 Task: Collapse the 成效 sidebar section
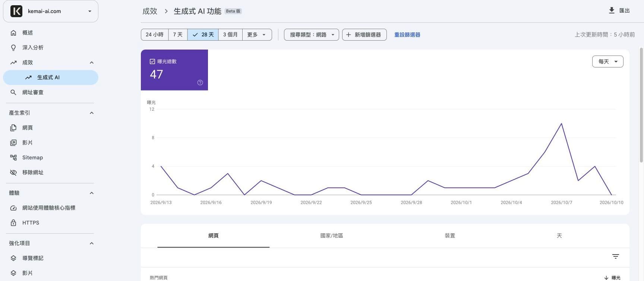(92, 63)
